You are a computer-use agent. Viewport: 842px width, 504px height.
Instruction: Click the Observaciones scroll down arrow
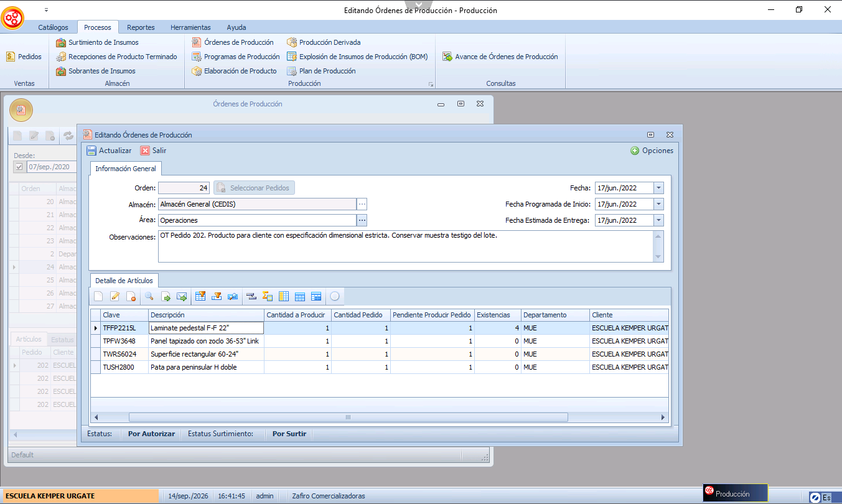(658, 257)
